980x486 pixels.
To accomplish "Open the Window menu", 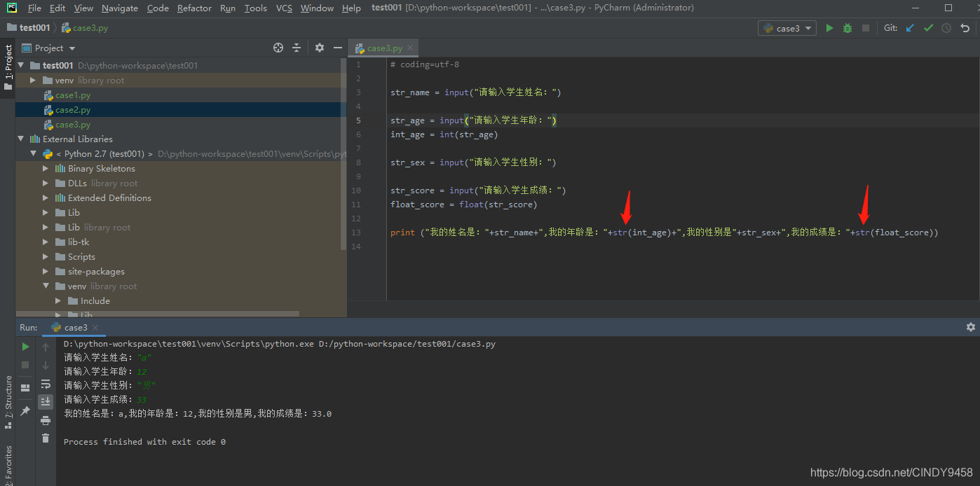I will pyautogui.click(x=317, y=8).
